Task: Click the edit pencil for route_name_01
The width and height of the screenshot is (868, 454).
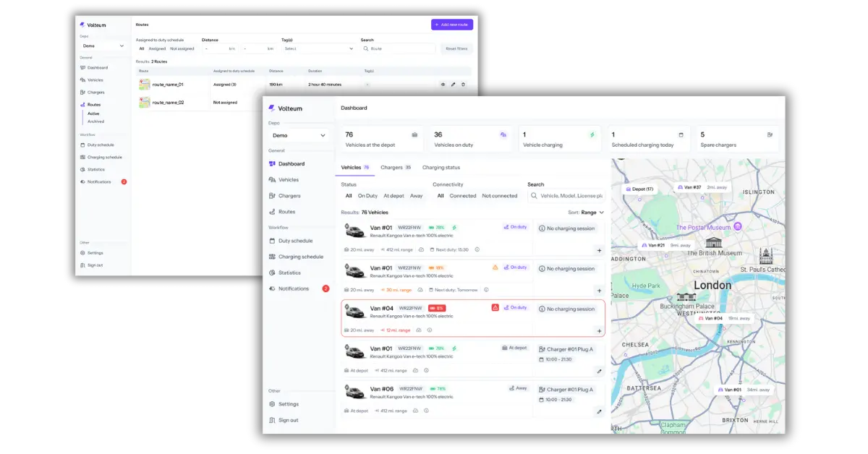Action: point(454,85)
